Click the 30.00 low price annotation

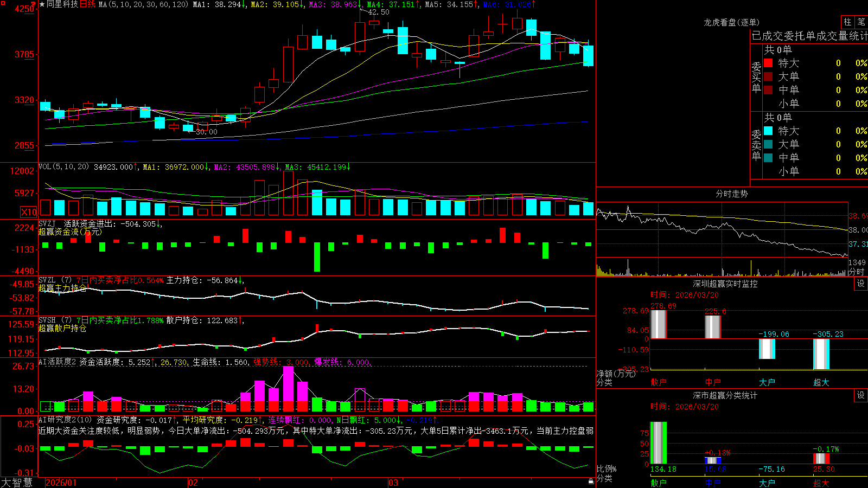[x=206, y=132]
